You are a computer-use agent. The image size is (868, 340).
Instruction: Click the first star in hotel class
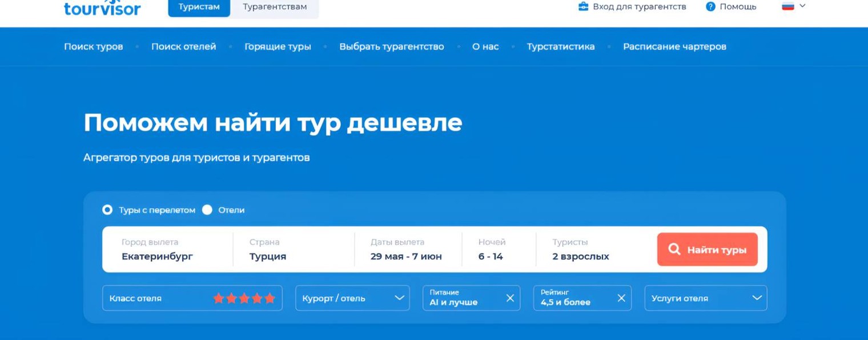coord(219,298)
